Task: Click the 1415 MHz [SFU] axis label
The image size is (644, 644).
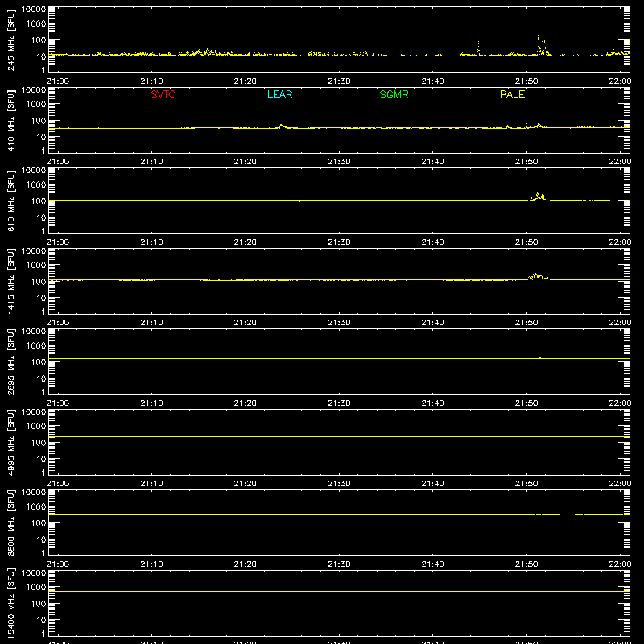Action: (x=10, y=281)
